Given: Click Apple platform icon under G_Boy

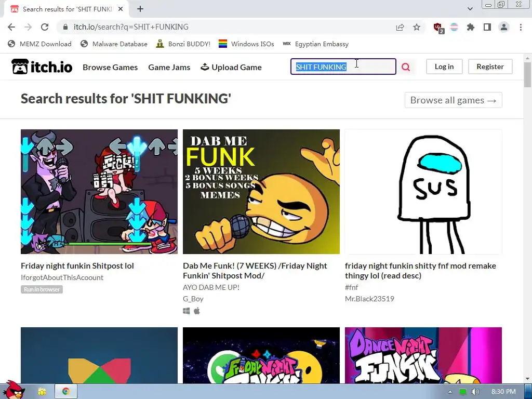Looking at the screenshot, I should (197, 311).
